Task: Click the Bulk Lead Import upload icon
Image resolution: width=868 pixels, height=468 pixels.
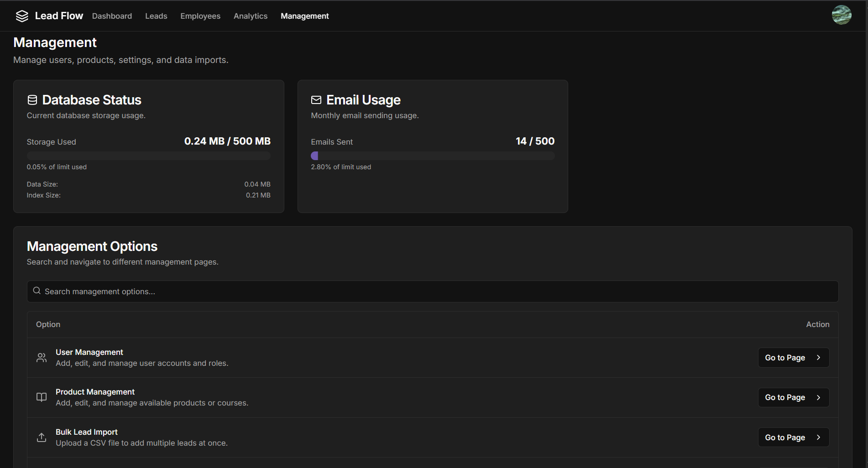Action: click(x=41, y=437)
